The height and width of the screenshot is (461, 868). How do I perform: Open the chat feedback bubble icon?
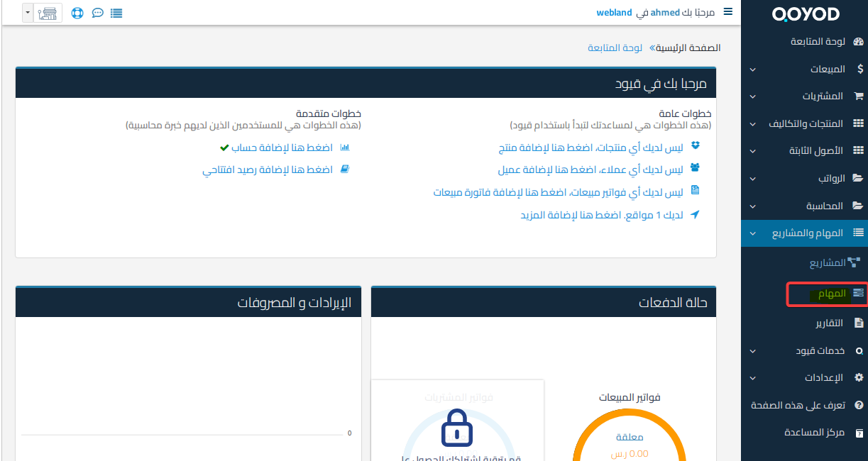tap(97, 12)
